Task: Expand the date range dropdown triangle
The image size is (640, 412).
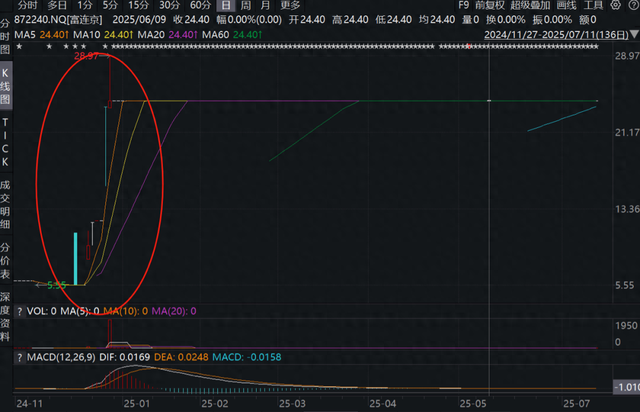Action: tap(634, 34)
